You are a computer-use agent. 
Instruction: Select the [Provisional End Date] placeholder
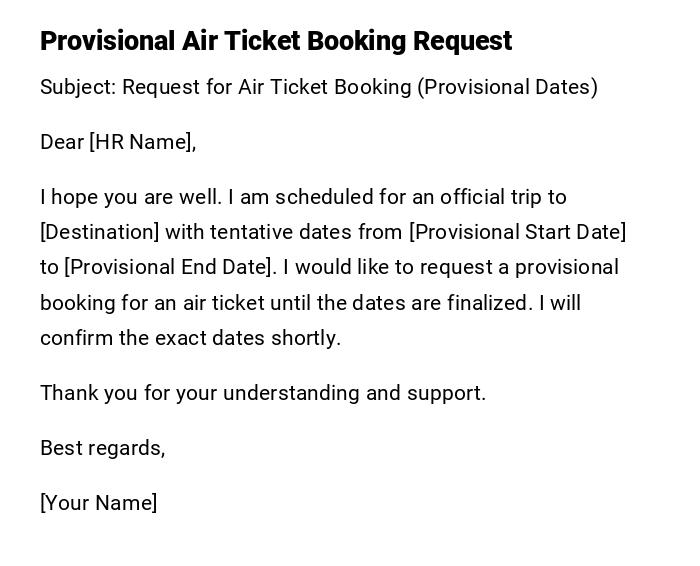[x=169, y=267]
